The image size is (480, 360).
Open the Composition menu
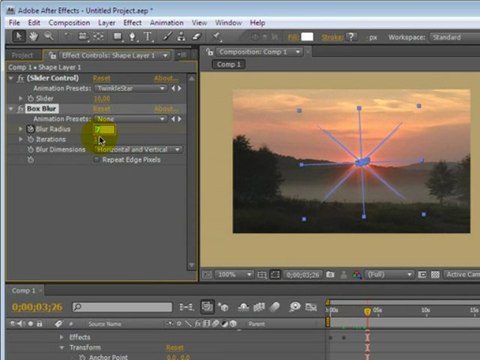[69, 23]
